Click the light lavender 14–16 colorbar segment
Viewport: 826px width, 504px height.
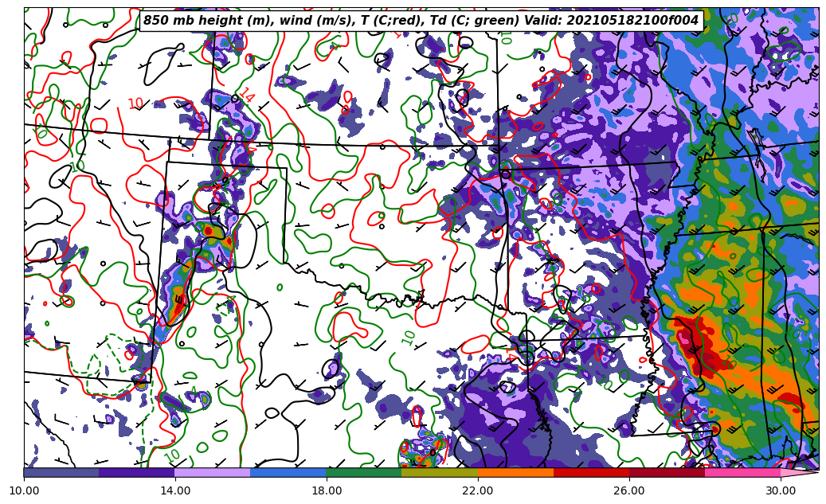tap(213, 472)
